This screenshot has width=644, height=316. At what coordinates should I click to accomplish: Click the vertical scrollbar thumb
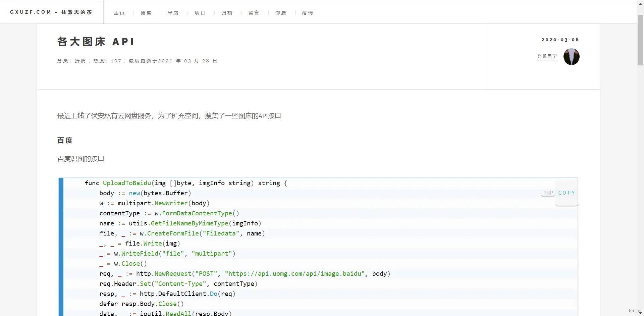click(x=640, y=40)
